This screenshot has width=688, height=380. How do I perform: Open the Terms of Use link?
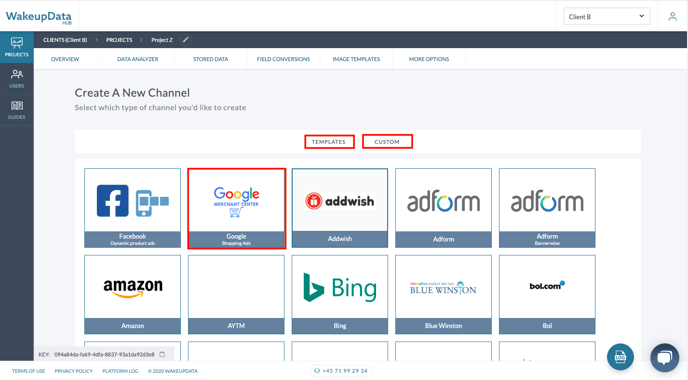pos(29,371)
